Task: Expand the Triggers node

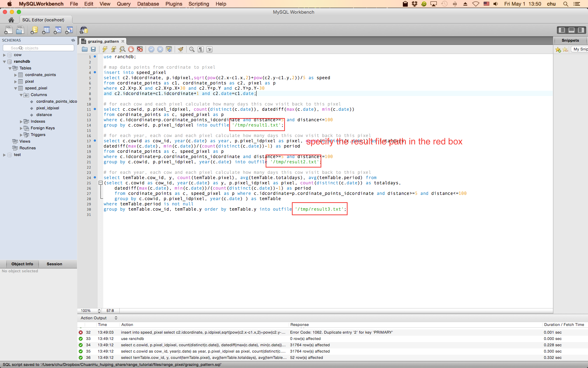Action: click(21, 135)
